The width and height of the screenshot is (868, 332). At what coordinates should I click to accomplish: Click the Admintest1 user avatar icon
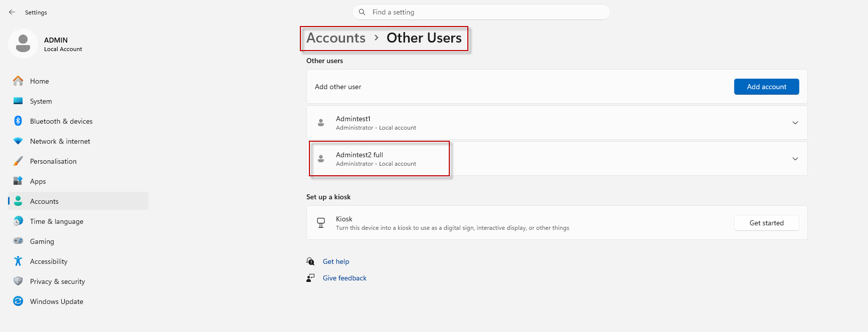coord(321,122)
